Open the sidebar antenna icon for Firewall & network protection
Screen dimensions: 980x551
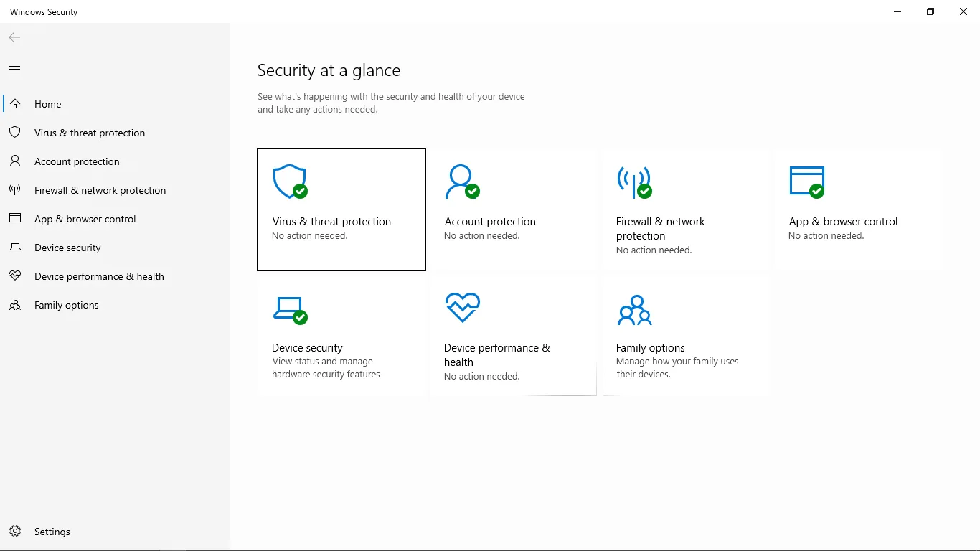15,190
